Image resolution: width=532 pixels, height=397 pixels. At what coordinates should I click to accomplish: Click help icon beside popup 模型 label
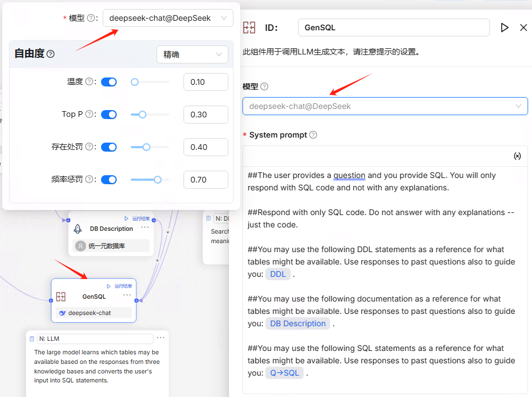(x=90, y=18)
